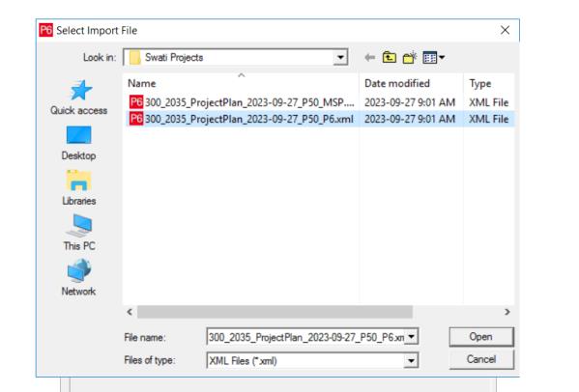Viewport: 579px width, 392px height.
Task: Click XML File type of P50_MSP row
Action: [488, 102]
